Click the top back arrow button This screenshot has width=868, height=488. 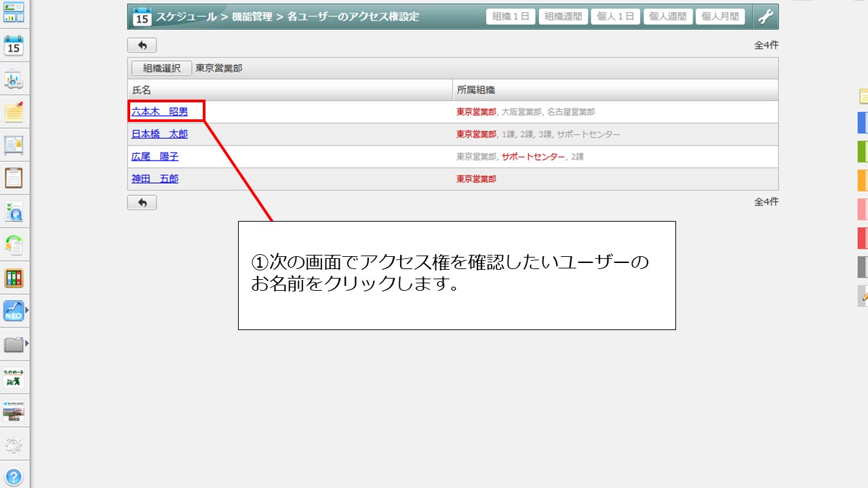(142, 45)
